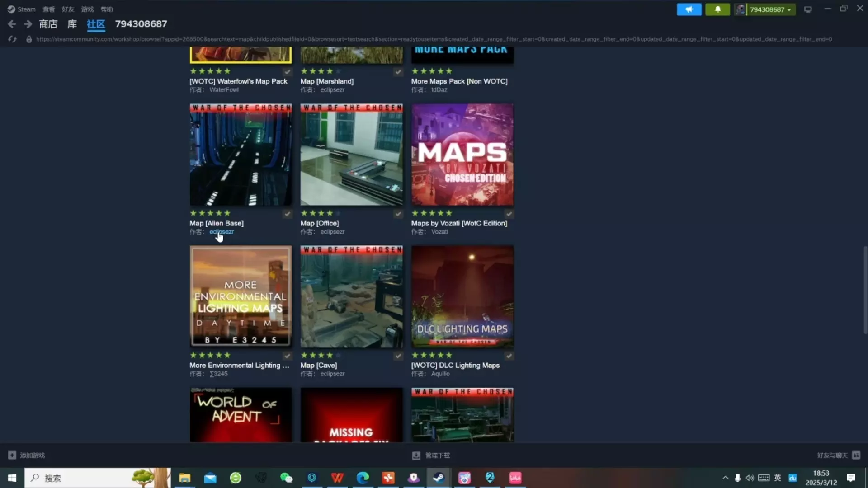The image size is (868, 488).
Task: Open the More Maps Pack [Non WOTC] link
Action: (459, 81)
